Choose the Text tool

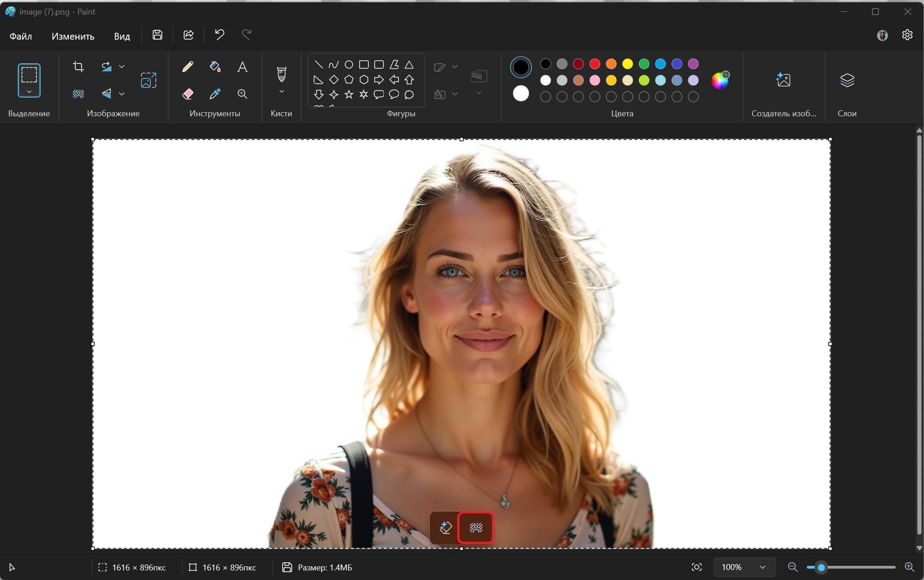(x=243, y=67)
